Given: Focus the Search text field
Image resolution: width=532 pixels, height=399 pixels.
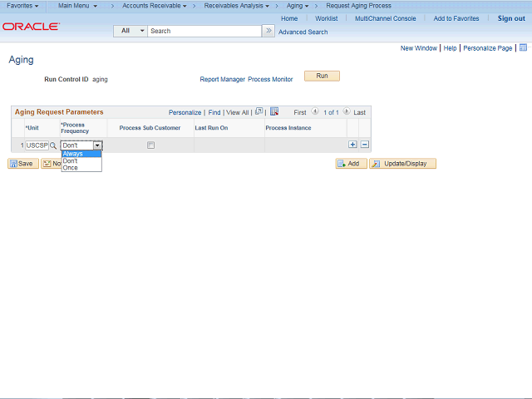Looking at the screenshot, I should [204, 31].
